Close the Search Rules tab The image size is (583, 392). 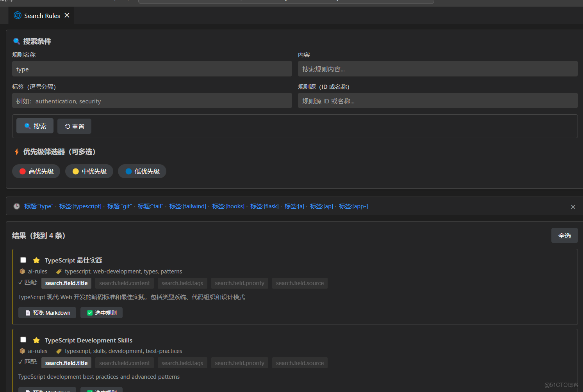(x=67, y=15)
